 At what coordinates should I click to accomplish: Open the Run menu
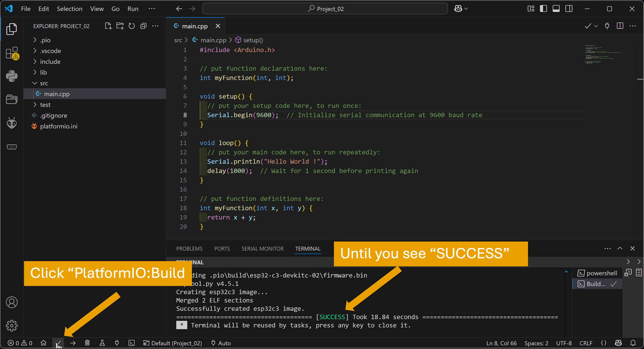133,9
